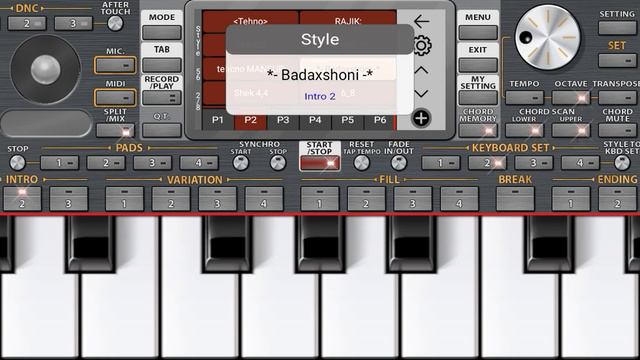Click the Q.T. button
640x360 pixels.
pos(162,130)
